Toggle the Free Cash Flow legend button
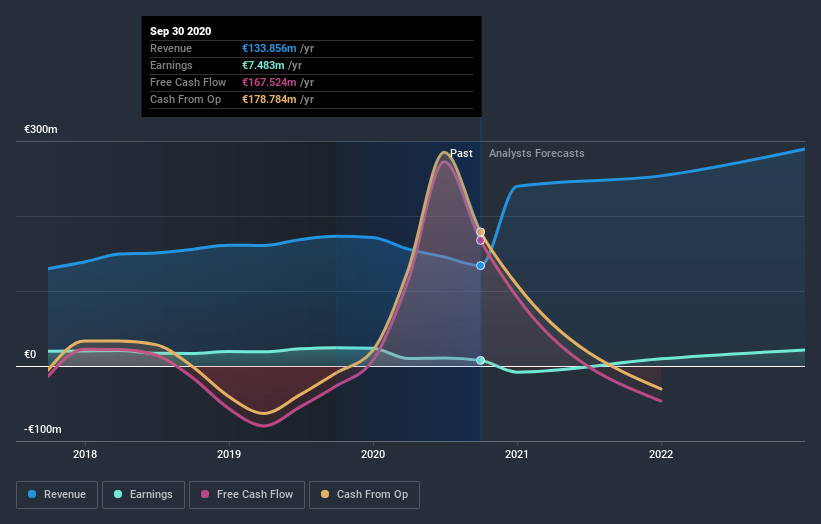This screenshot has height=524, width=821. [247, 495]
